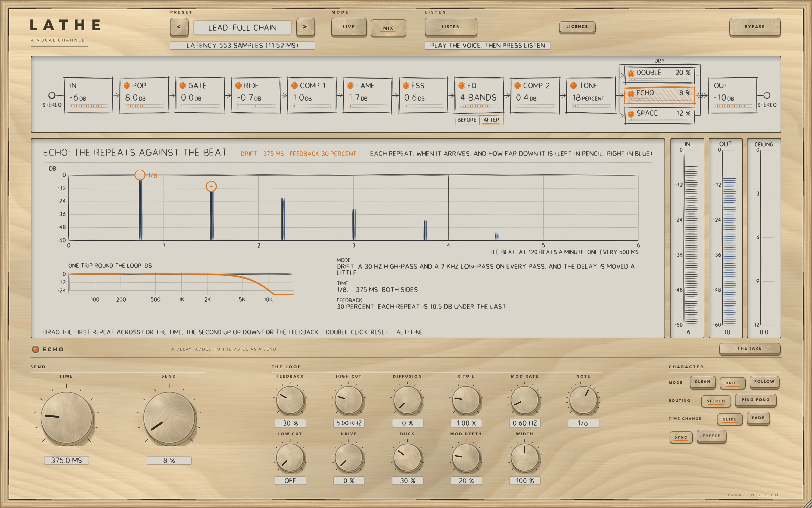812x508 pixels.
Task: Open THE TAKE panel
Action: pyautogui.click(x=750, y=349)
